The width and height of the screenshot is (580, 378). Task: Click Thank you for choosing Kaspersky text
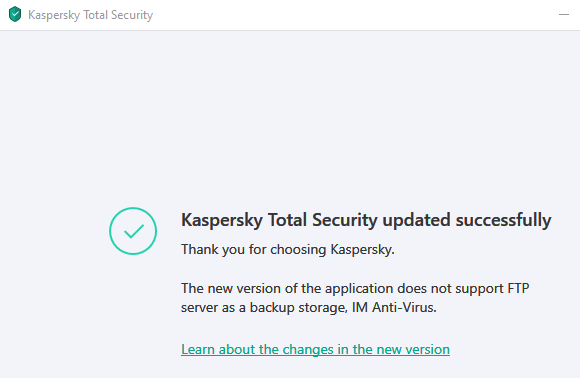click(288, 250)
